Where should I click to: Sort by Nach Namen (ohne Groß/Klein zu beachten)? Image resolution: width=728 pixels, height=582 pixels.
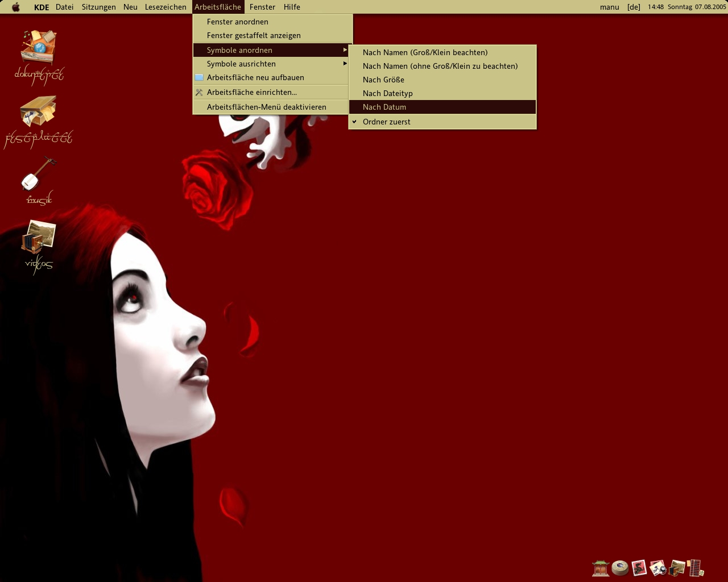pyautogui.click(x=442, y=66)
